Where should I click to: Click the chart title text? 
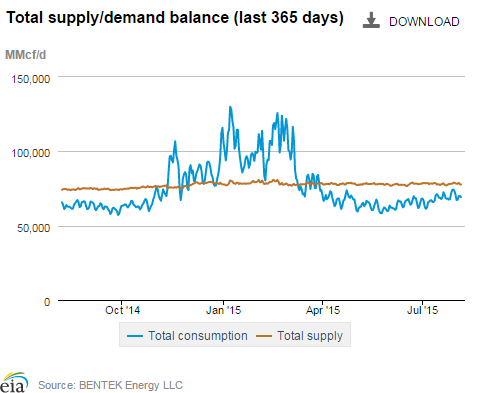[175, 17]
